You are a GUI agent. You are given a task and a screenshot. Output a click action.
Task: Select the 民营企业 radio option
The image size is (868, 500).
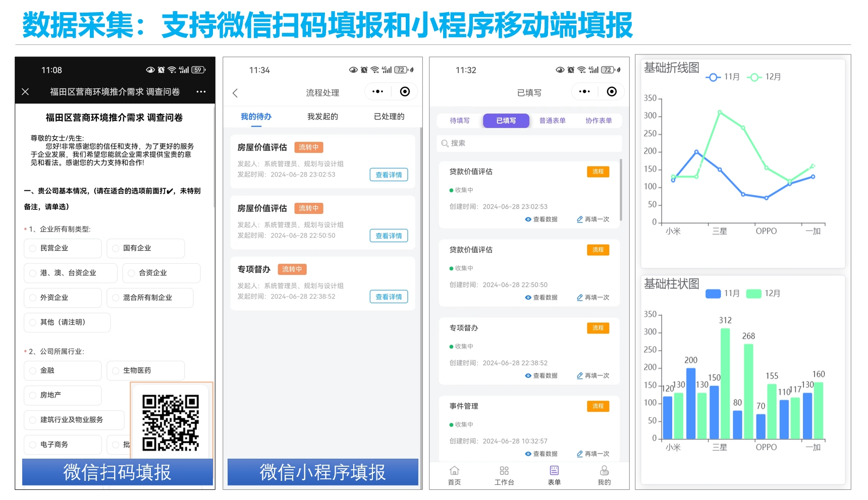33,248
